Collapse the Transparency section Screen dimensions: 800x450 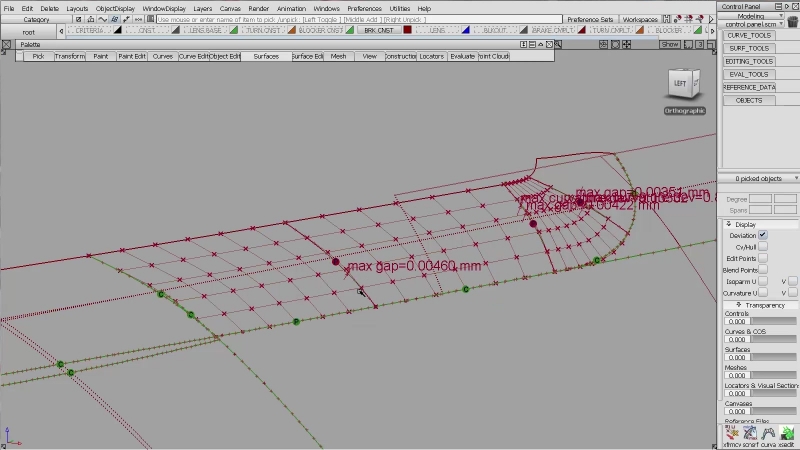point(738,305)
